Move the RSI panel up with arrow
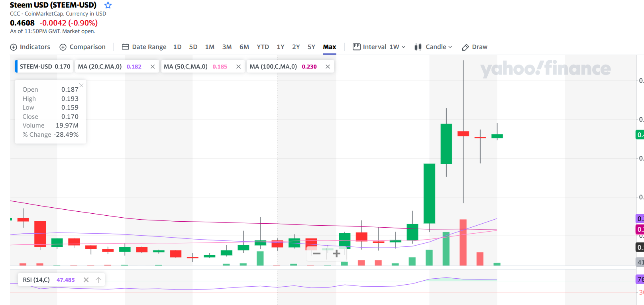 coord(98,280)
